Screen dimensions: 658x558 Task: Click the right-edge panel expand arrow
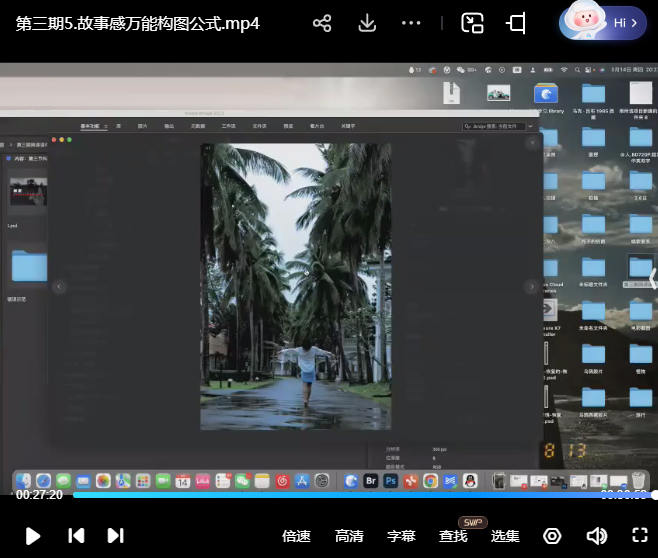tap(652, 278)
